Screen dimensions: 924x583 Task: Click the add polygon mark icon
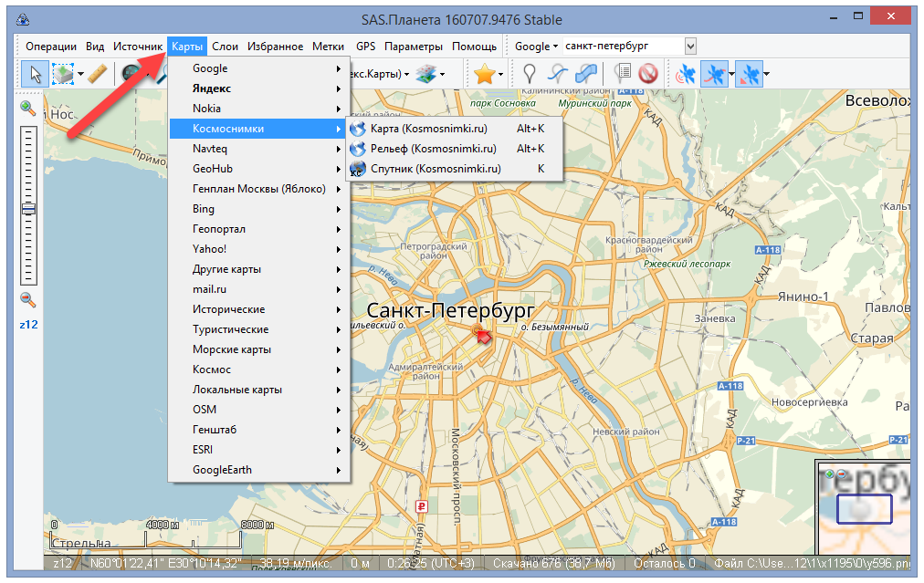coord(587,74)
